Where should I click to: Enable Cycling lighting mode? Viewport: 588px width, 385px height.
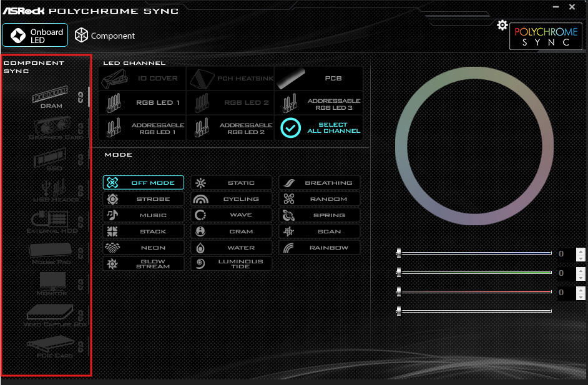pyautogui.click(x=232, y=199)
